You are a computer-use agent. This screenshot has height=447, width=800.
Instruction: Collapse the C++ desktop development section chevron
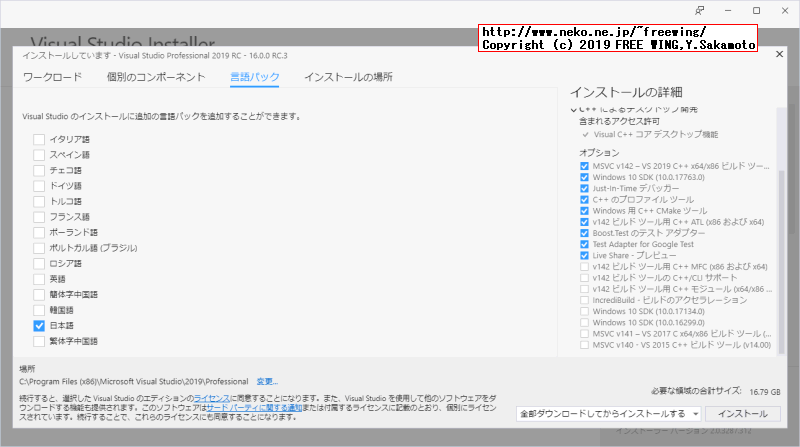573,110
